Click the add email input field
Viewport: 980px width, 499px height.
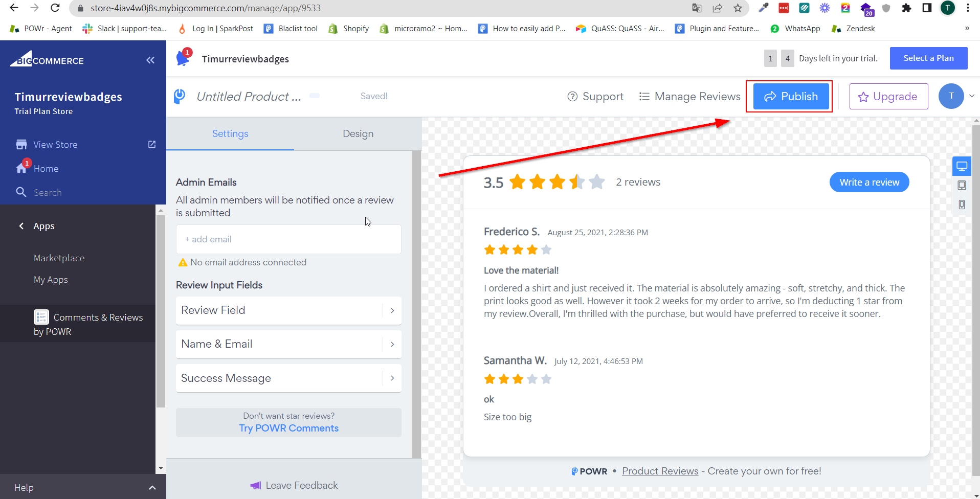coord(288,239)
